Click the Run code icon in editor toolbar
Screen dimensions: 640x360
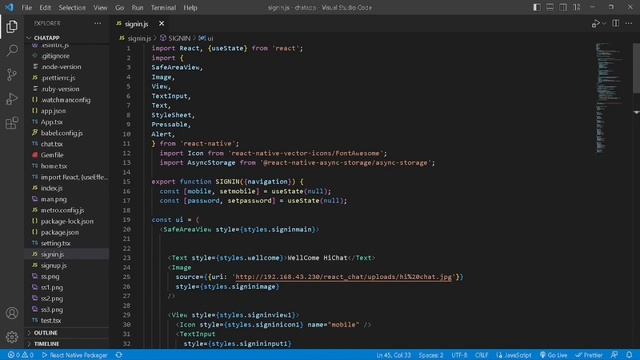[x=596, y=24]
